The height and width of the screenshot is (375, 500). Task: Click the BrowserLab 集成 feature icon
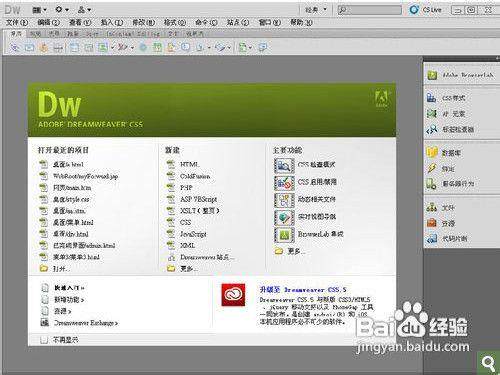[x=284, y=235]
